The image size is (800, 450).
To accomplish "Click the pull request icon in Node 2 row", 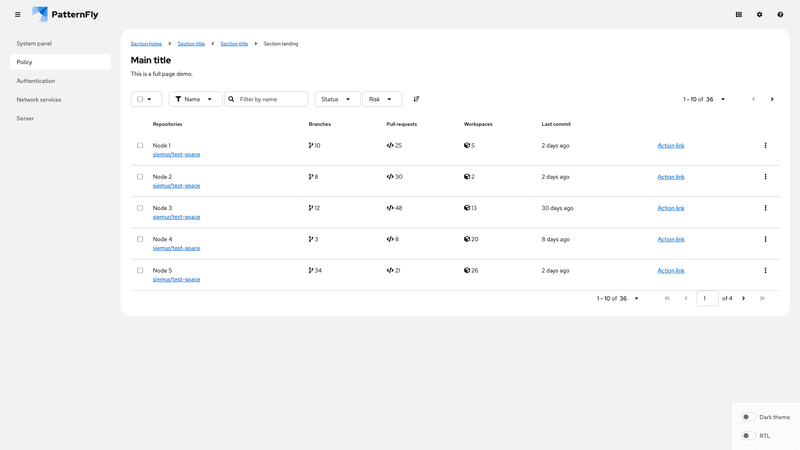I will [390, 177].
